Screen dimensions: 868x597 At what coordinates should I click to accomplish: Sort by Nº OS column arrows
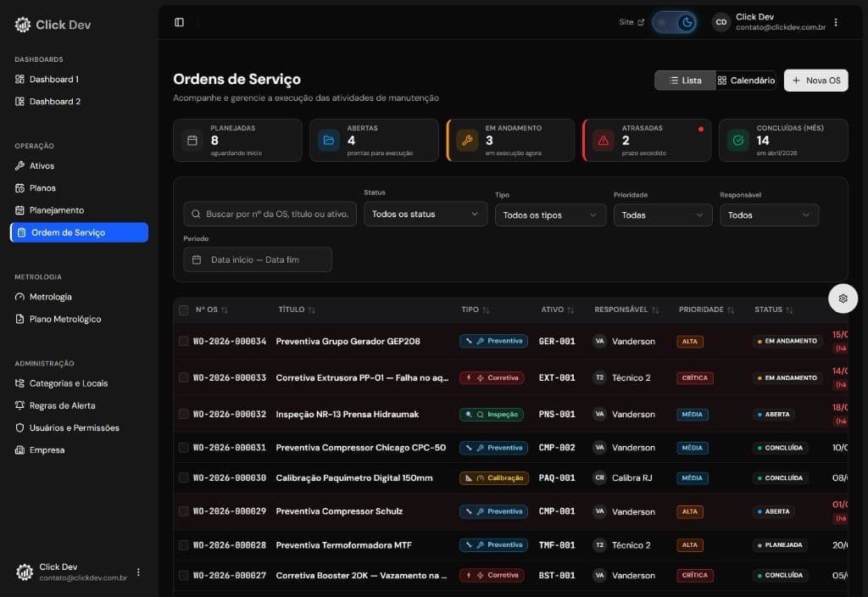(224, 310)
